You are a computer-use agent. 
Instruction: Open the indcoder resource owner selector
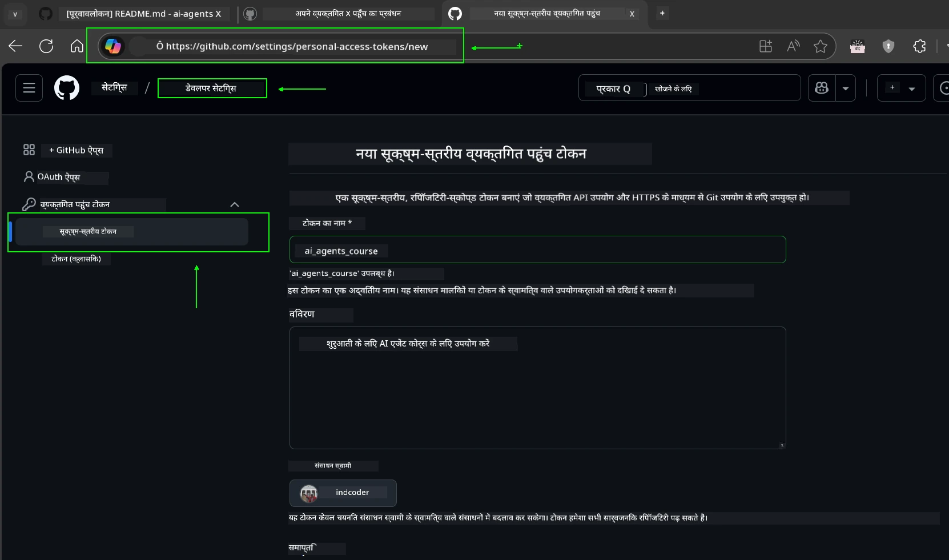343,493
